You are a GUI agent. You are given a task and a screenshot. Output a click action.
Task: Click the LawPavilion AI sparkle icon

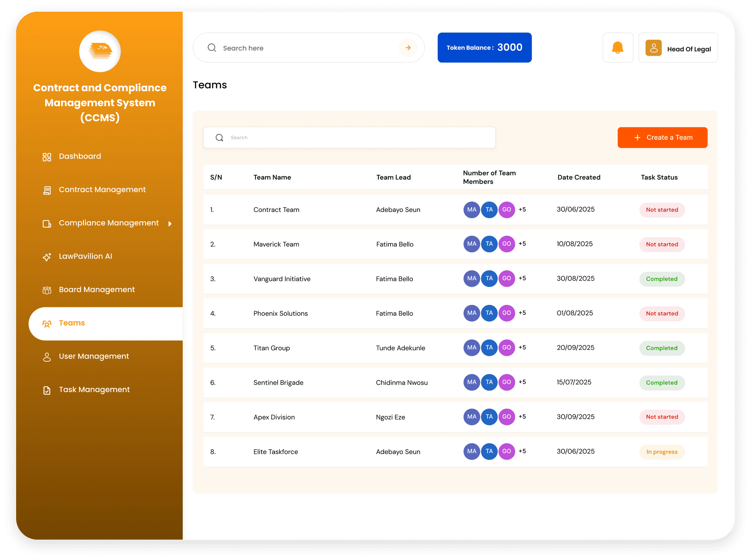(47, 257)
